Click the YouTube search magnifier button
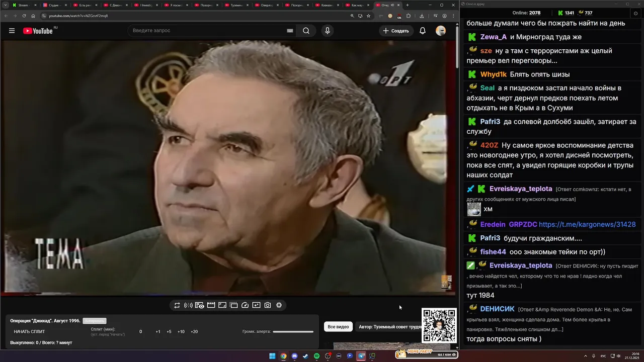This screenshot has width=644, height=362. (x=306, y=31)
